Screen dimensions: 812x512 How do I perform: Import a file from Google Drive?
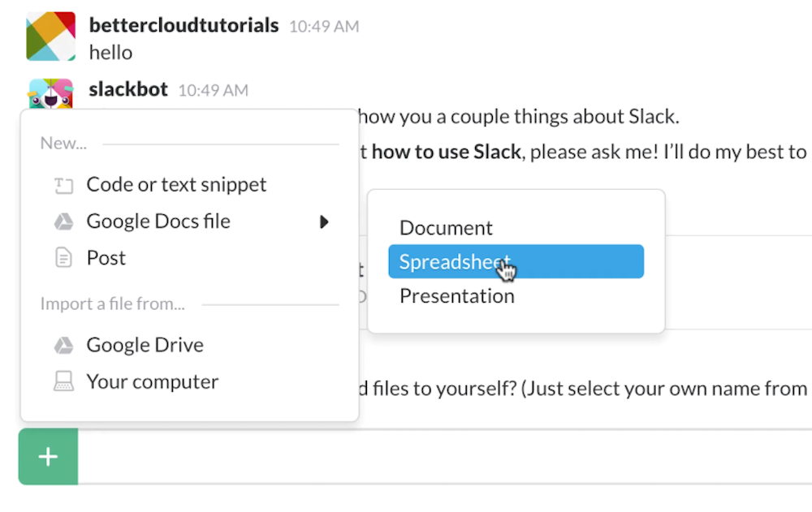(x=145, y=346)
